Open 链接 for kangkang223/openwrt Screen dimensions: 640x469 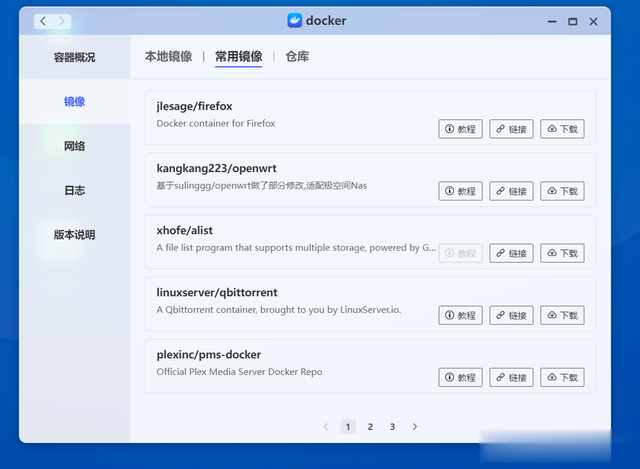coord(511,191)
